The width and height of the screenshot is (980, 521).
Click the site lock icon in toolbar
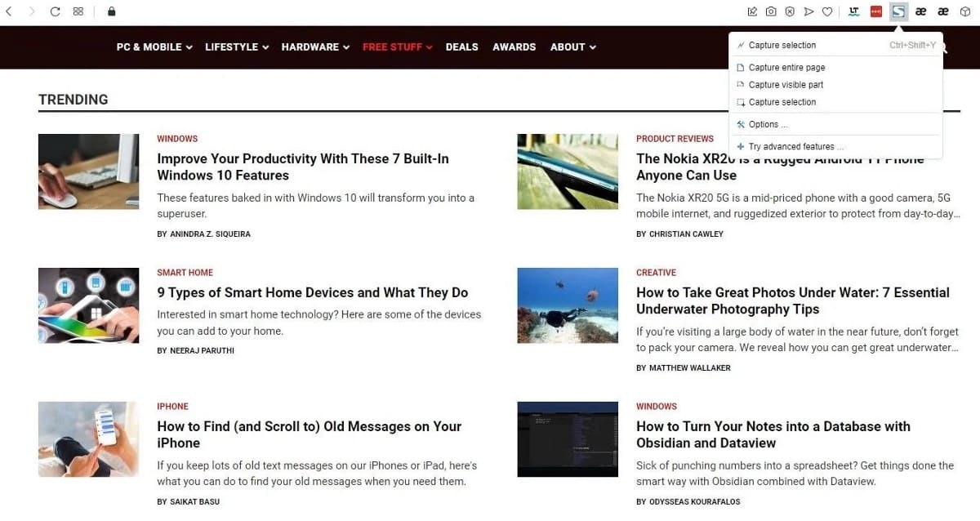112,11
